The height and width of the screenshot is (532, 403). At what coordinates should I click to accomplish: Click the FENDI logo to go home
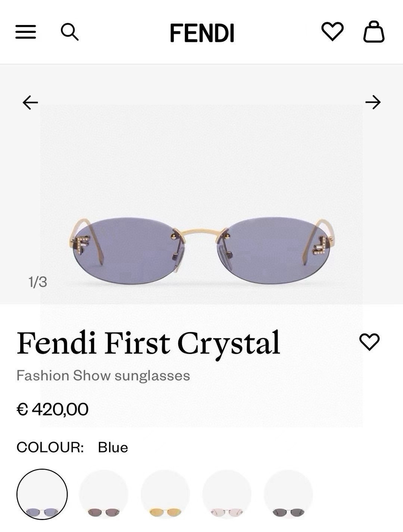202,33
